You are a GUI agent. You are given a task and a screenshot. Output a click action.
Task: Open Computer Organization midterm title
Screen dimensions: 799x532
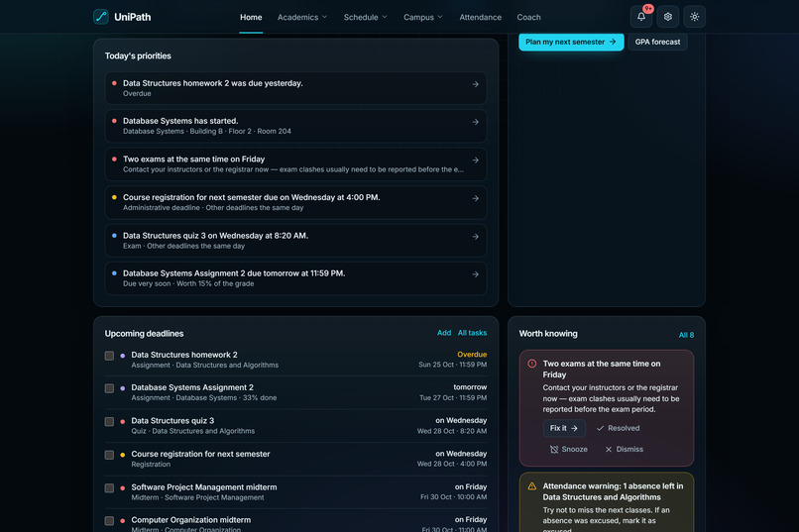pyautogui.click(x=190, y=520)
